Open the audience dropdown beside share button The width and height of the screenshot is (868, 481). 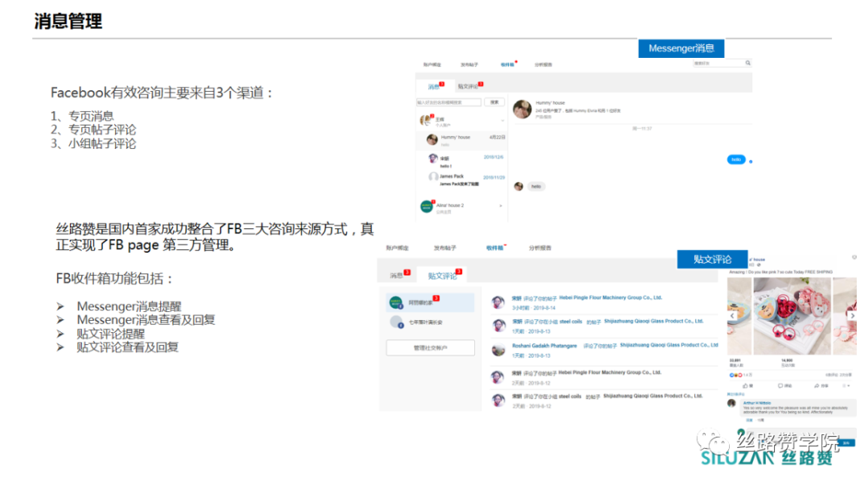845,386
